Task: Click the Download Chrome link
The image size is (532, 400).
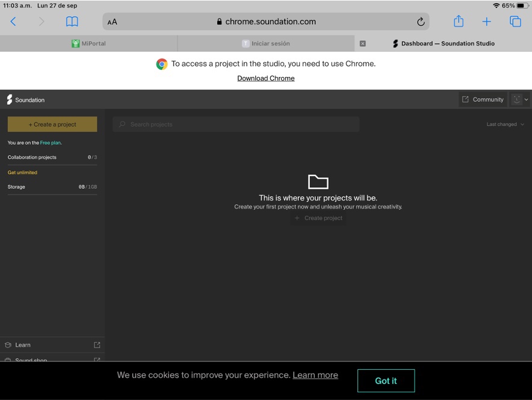Action: (x=266, y=78)
